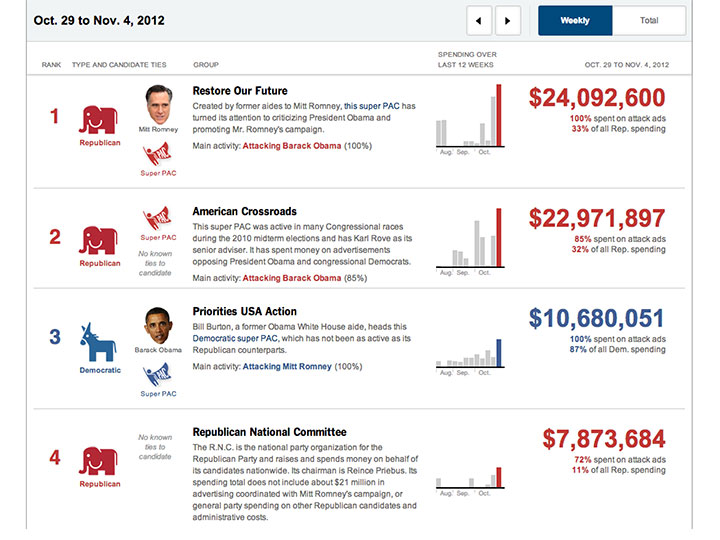The width and height of the screenshot is (720, 540).
Task: Click rank number 1
Action: click(x=55, y=116)
